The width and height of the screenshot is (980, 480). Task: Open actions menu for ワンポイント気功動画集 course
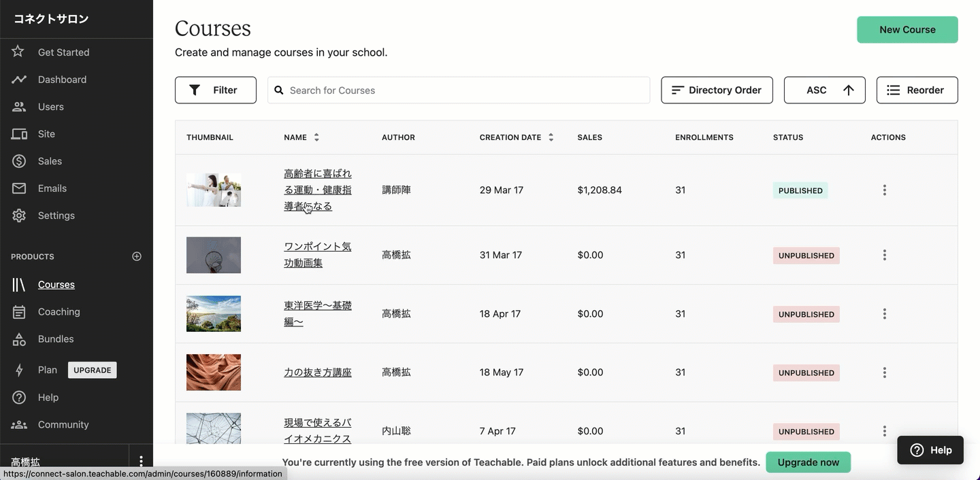(884, 255)
